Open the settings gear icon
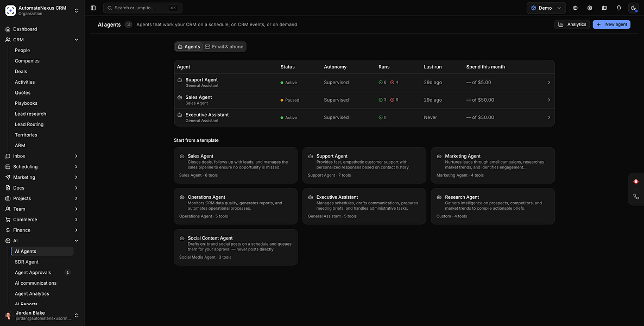This screenshot has width=644, height=326. click(590, 8)
